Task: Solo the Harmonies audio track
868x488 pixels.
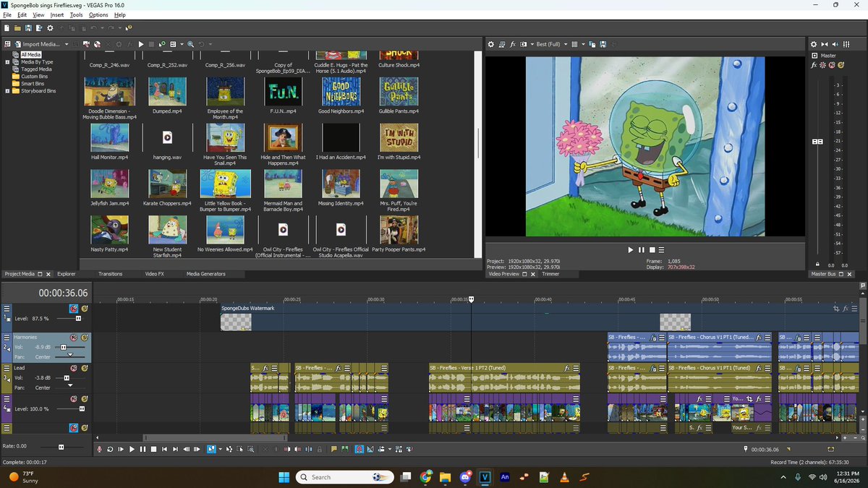Action: point(85,338)
